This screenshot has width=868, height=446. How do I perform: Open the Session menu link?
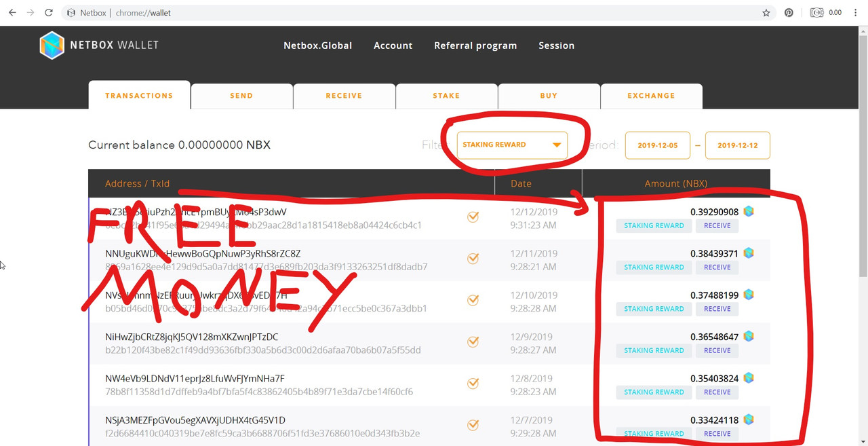pos(556,45)
